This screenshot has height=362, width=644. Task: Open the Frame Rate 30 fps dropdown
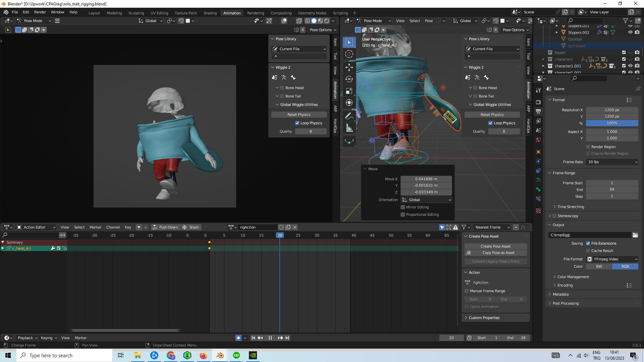pos(612,162)
